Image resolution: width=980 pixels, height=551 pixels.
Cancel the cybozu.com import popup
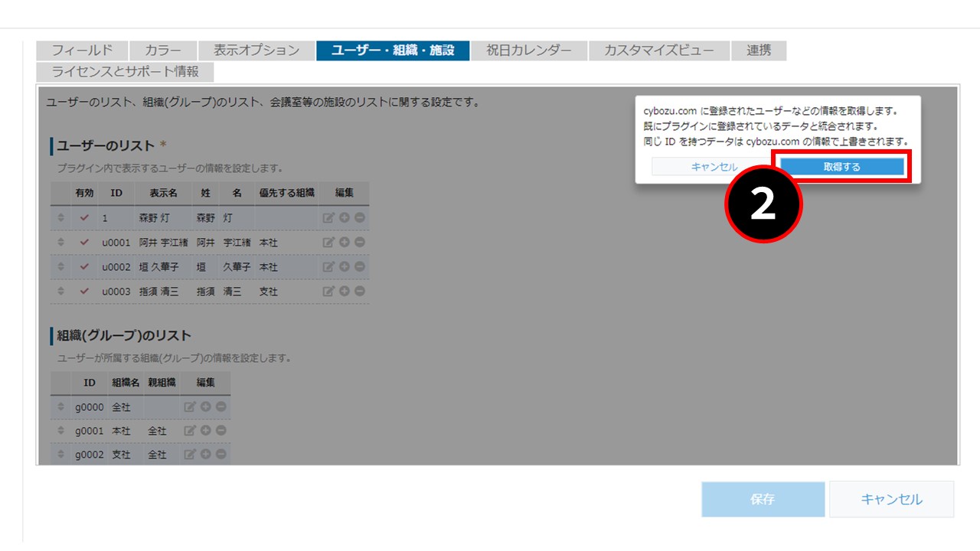click(x=714, y=167)
